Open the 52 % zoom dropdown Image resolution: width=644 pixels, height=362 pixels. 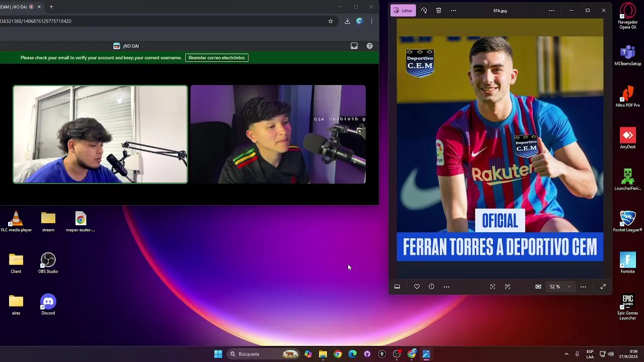pos(560,287)
